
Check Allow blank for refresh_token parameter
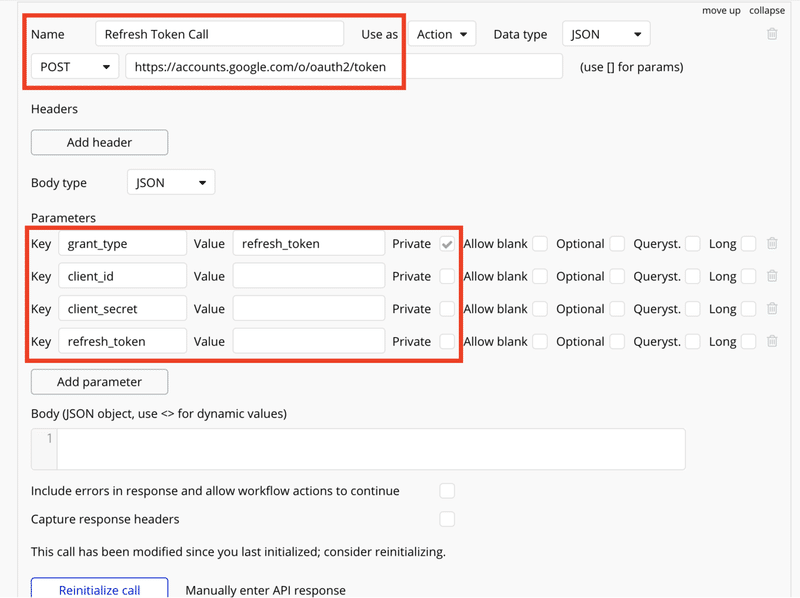(x=540, y=342)
